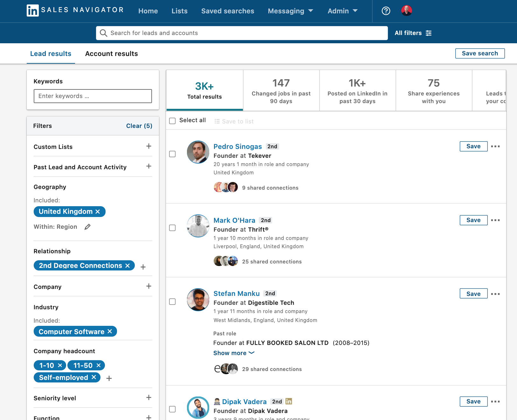The width and height of the screenshot is (517, 420).
Task: Go to the Home page
Action: 148,11
